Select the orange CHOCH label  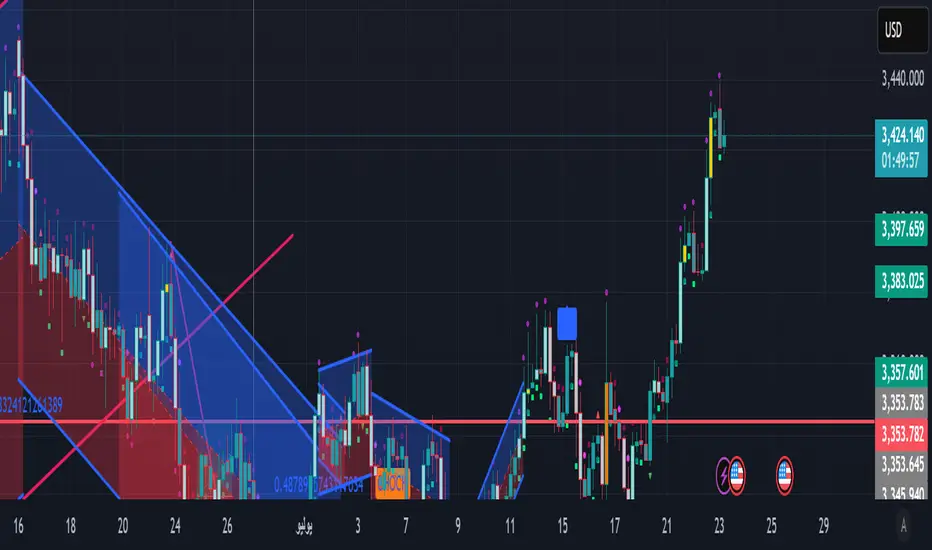point(392,484)
